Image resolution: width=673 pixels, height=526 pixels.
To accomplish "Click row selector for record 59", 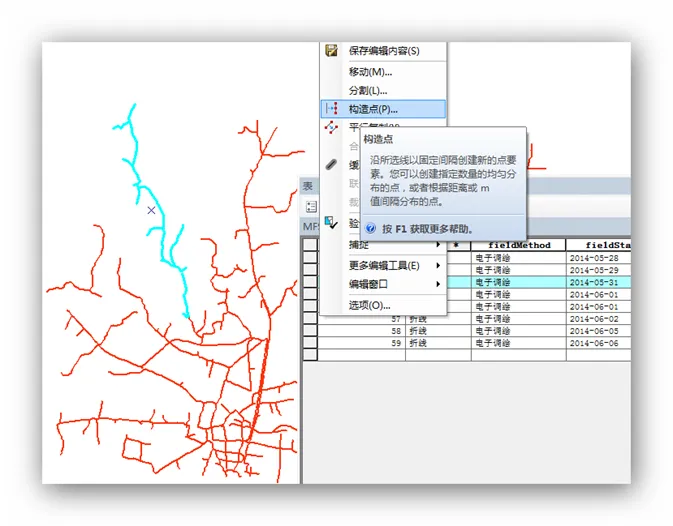I will [311, 343].
